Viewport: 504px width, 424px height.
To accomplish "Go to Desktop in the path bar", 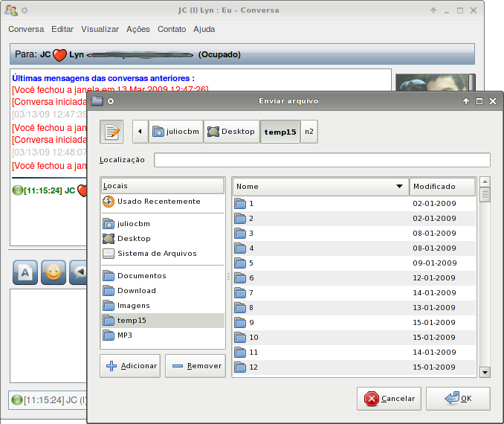I will (231, 132).
